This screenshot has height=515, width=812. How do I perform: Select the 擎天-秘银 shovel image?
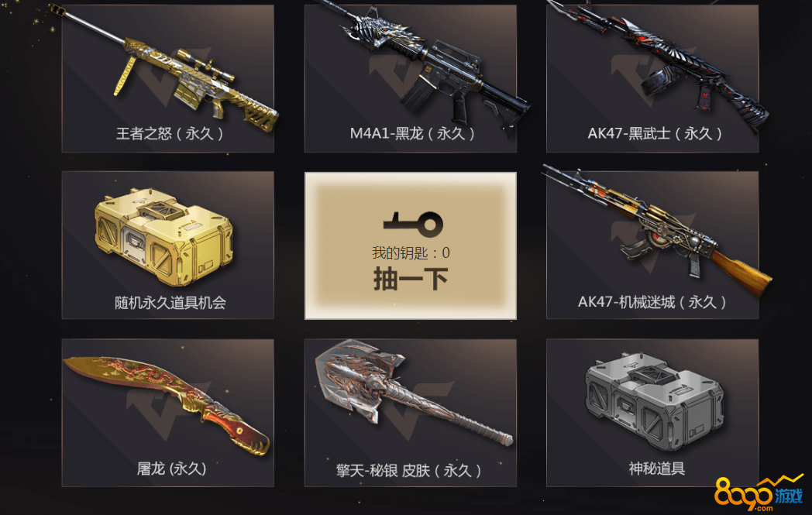(414, 393)
